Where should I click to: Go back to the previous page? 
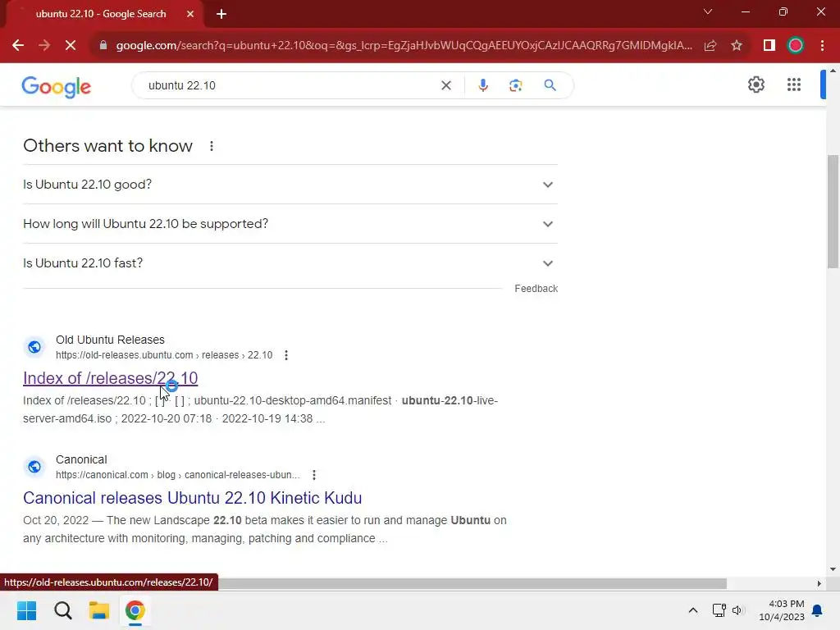pos(18,46)
